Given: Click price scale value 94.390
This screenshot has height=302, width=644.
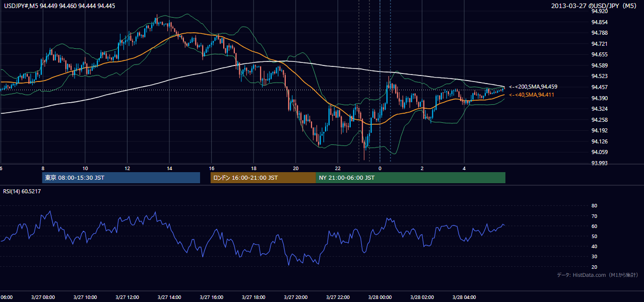Looking at the screenshot, I should coord(599,98).
